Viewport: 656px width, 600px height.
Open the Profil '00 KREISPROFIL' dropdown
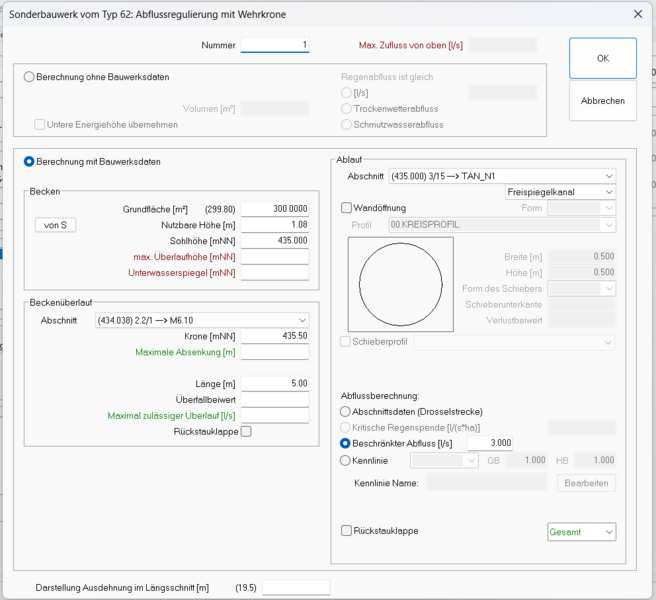coord(502,225)
